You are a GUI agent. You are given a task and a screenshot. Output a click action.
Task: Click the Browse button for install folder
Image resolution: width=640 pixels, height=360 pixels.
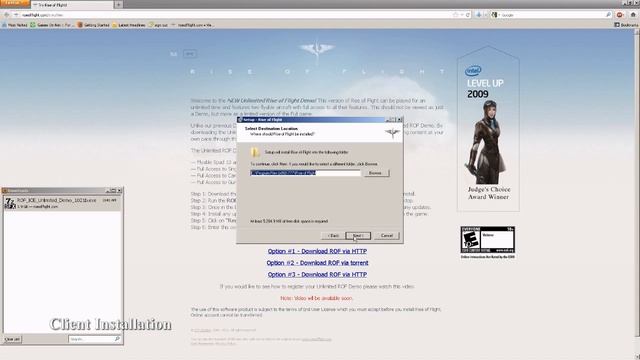coord(375,173)
